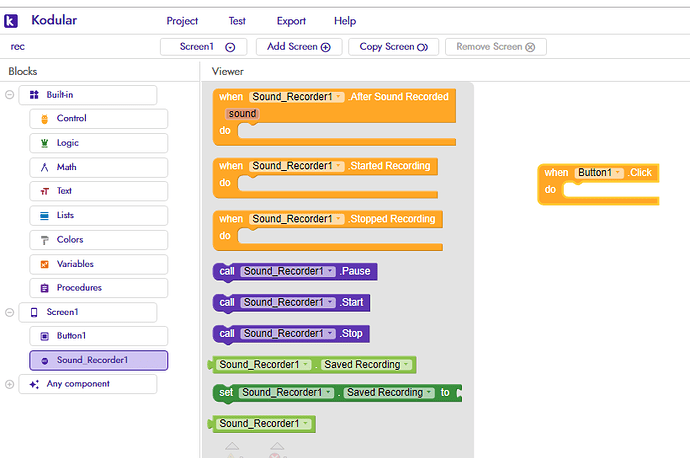
Task: Select Button1 component in tree
Action: click(x=99, y=336)
